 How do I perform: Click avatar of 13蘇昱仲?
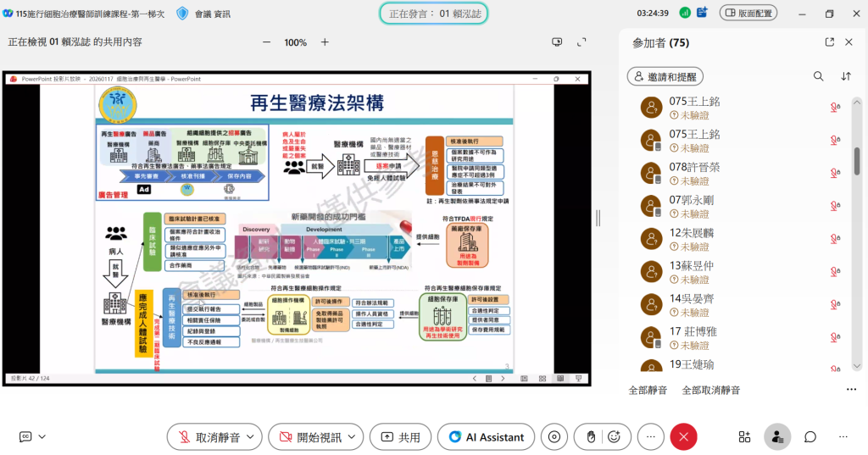pyautogui.click(x=652, y=272)
